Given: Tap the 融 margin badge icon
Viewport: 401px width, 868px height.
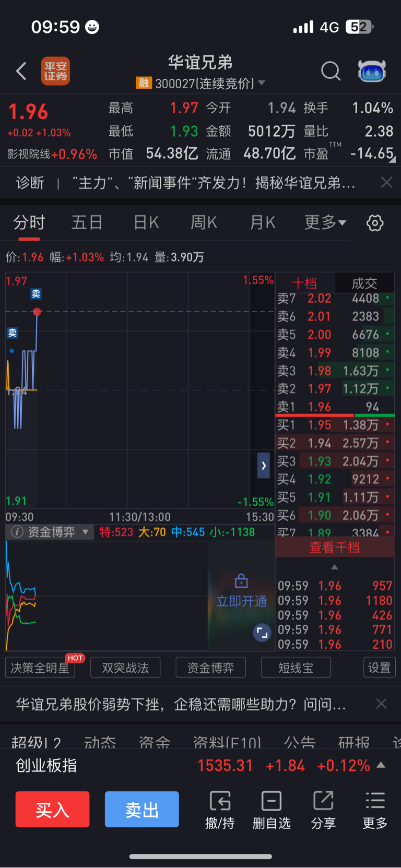Looking at the screenshot, I should click(x=143, y=83).
